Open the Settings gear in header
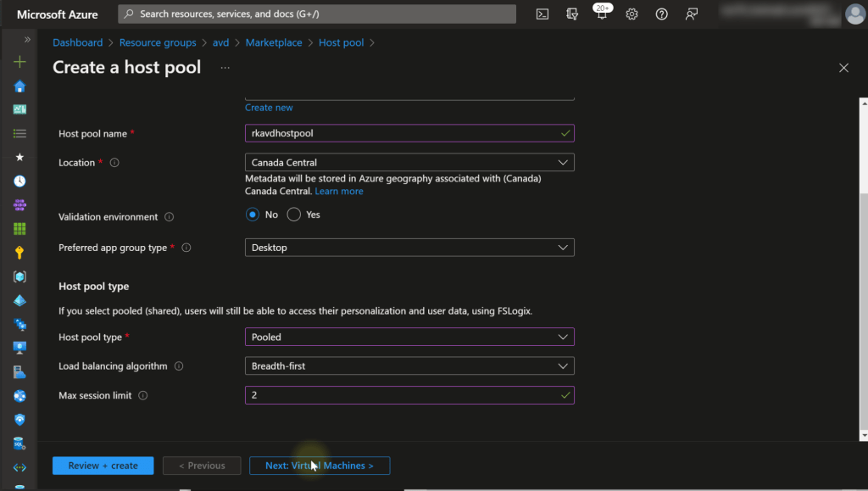 (632, 14)
